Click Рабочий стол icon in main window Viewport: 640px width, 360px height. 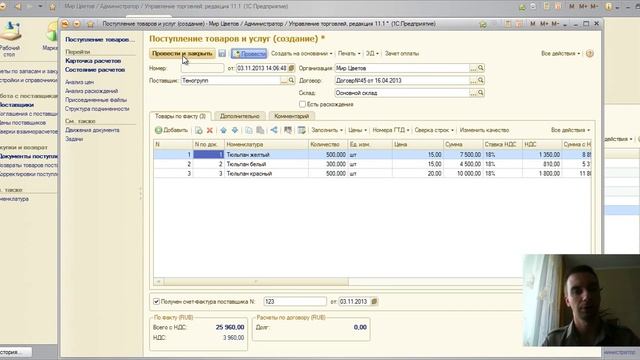[10, 39]
